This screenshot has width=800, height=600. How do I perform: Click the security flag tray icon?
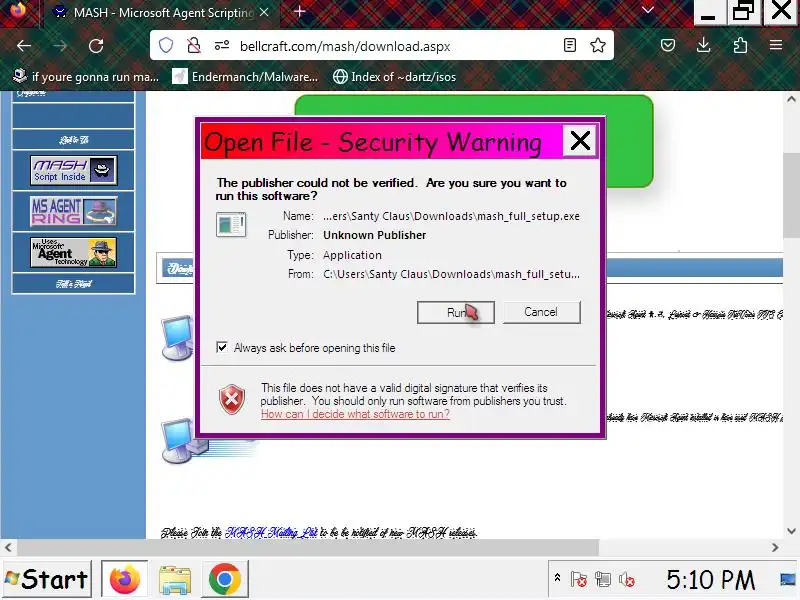(579, 579)
